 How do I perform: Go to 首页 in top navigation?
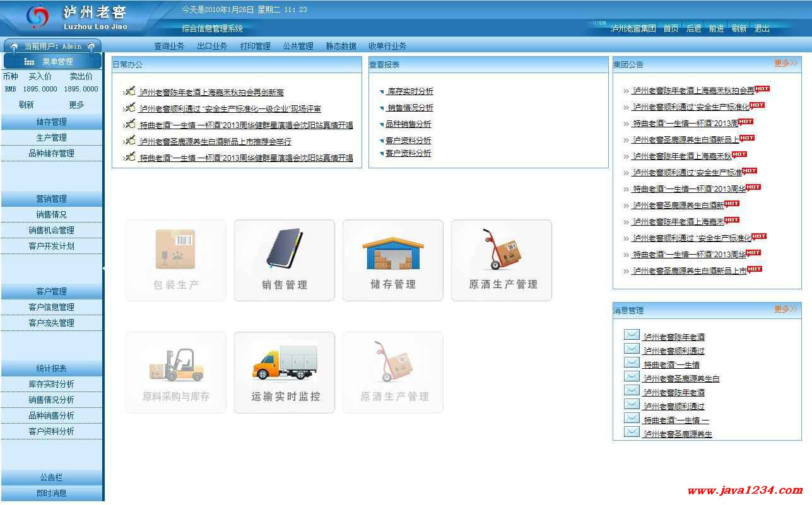pyautogui.click(x=671, y=28)
